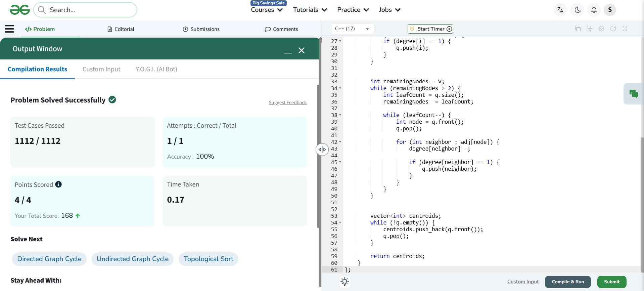Image resolution: width=644 pixels, height=291 pixels.
Task: Click the lightbulb hint icon
Action: (344, 282)
